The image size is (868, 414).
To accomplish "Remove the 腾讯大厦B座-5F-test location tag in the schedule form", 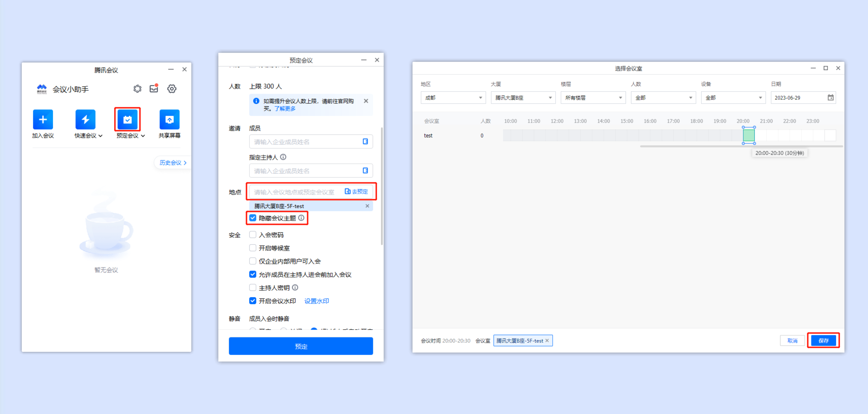I will point(367,206).
